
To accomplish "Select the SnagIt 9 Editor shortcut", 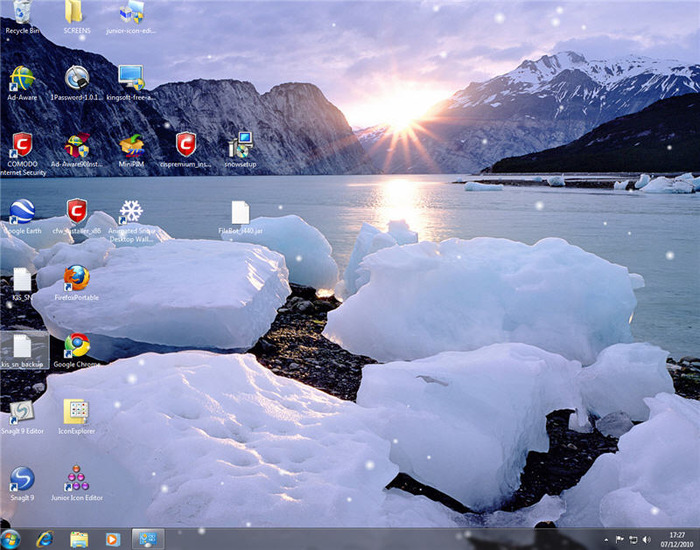I will (x=22, y=411).
